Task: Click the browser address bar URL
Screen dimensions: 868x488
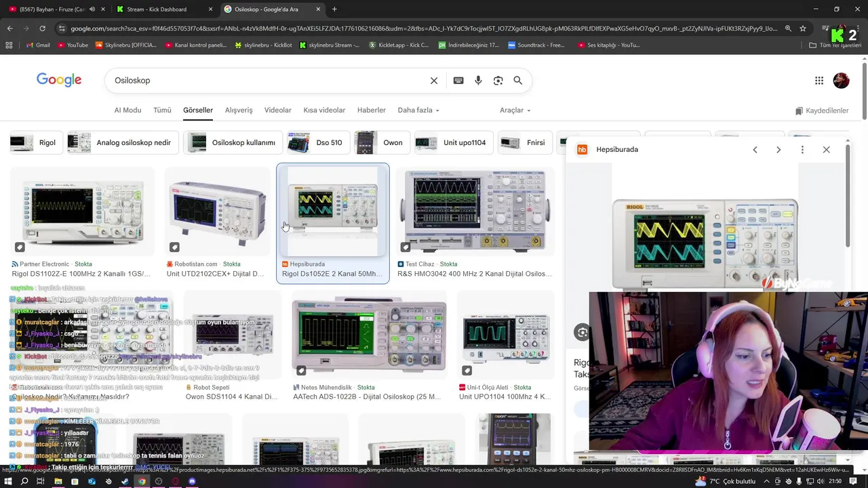Action: click(x=424, y=28)
